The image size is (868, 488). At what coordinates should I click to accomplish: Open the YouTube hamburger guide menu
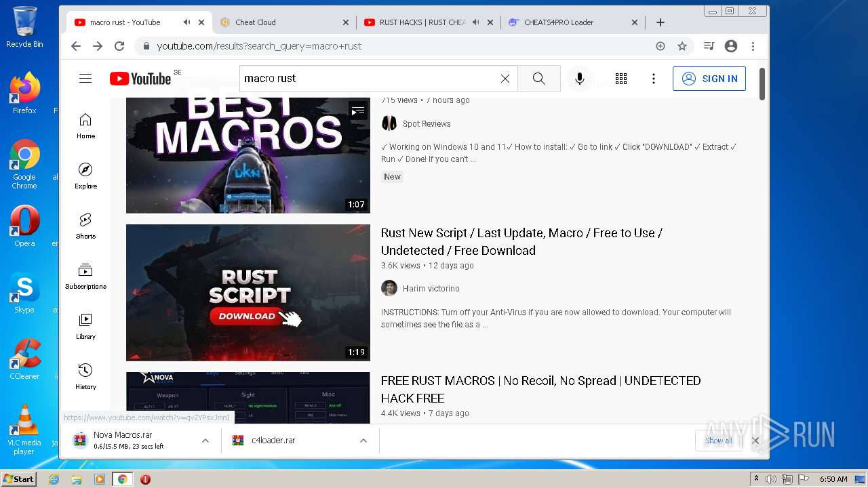tap(85, 79)
